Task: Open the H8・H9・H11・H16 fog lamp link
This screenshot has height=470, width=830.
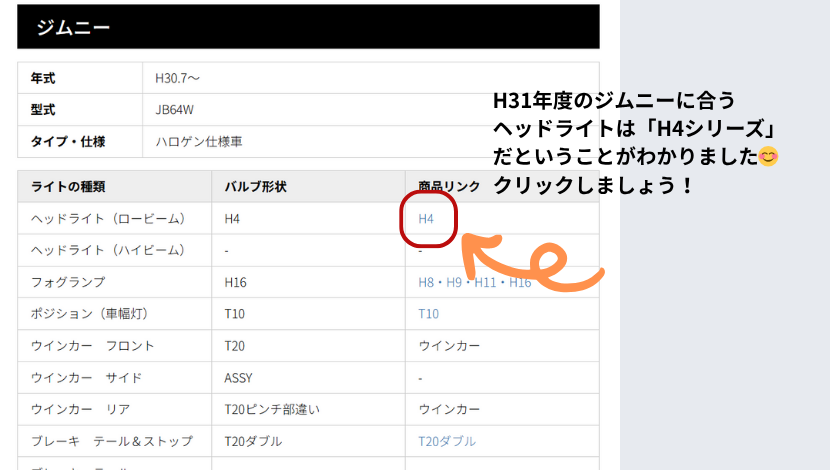Action: [x=474, y=283]
